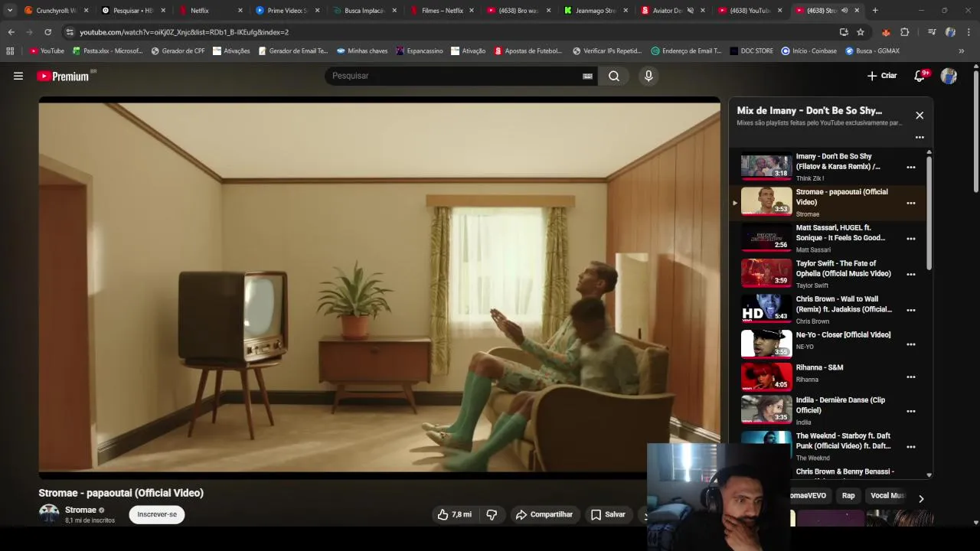Image resolution: width=980 pixels, height=551 pixels.
Task: Open the account avatar menu on YouTube
Action: [949, 76]
